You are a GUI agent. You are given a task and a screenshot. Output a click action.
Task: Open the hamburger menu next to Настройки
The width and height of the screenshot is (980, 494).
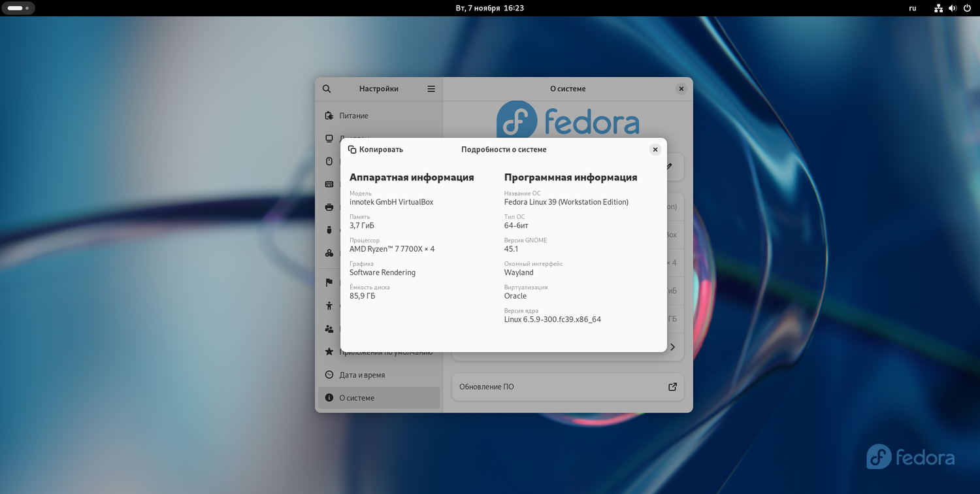431,89
